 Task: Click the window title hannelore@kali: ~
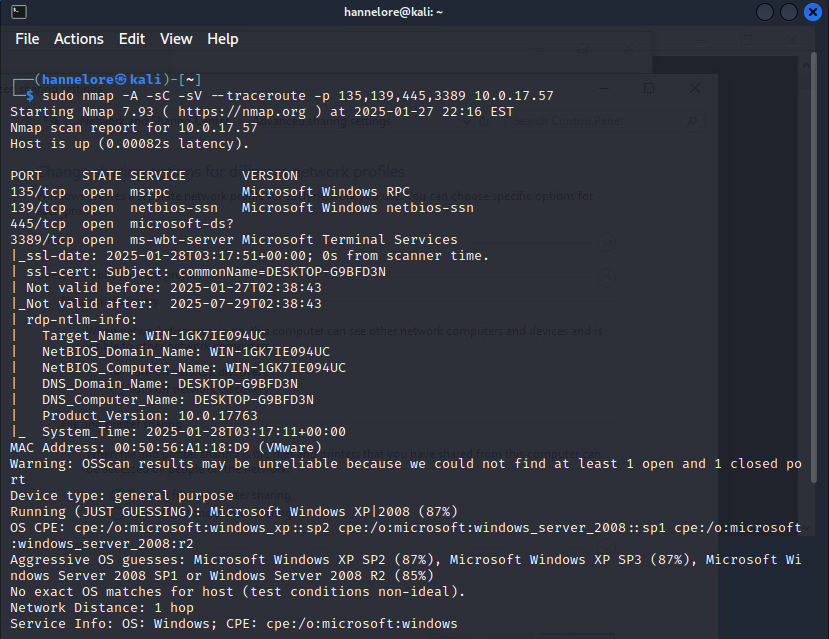point(414,12)
